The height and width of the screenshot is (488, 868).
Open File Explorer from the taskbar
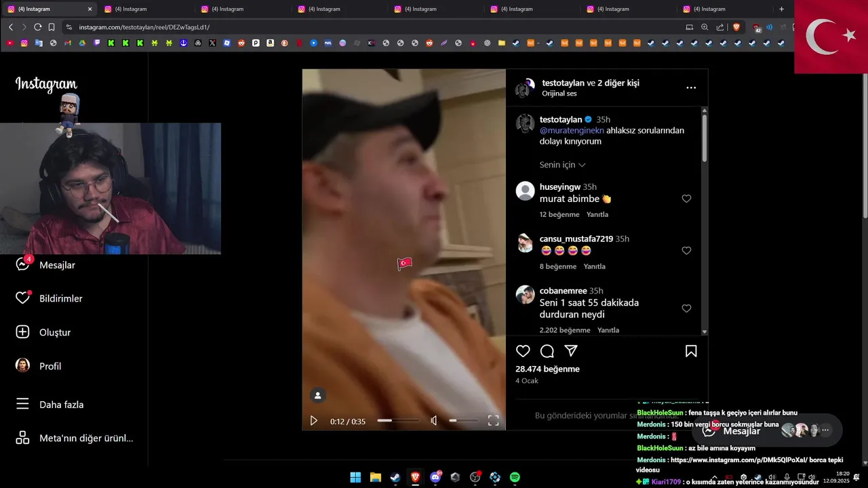376,477
